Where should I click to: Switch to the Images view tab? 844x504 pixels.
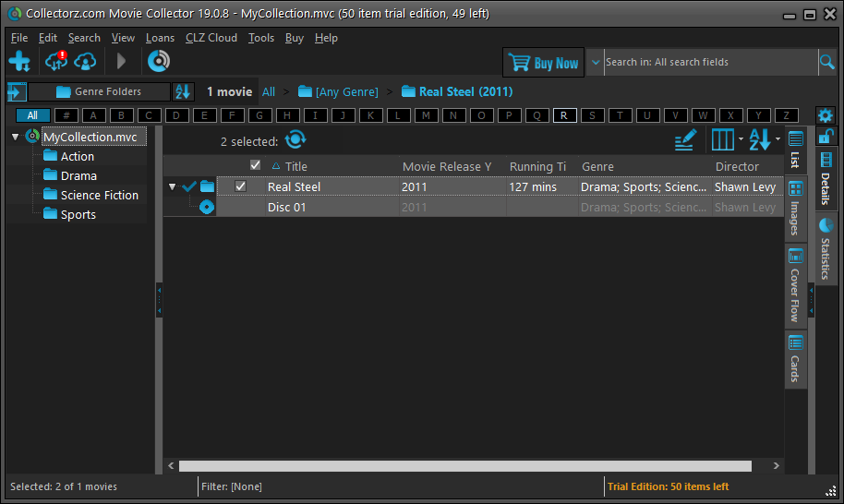[796, 209]
